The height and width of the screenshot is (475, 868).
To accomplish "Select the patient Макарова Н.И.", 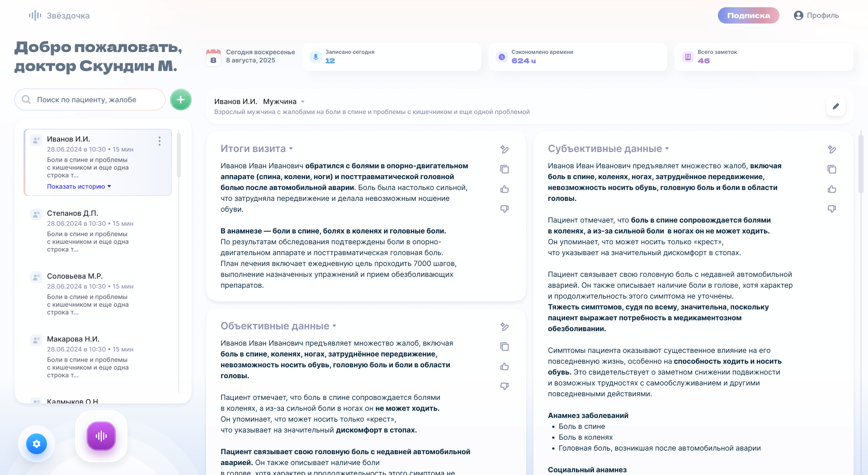I will pos(98,356).
